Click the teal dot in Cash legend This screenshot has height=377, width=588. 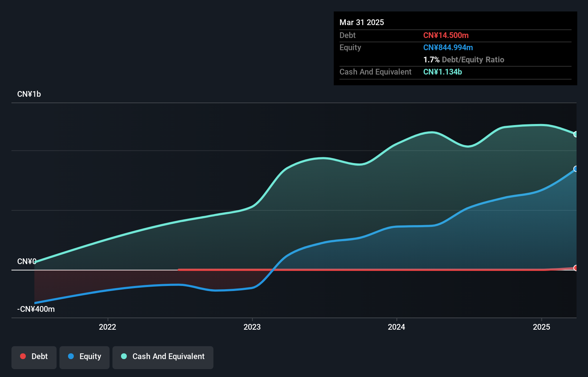[124, 356]
